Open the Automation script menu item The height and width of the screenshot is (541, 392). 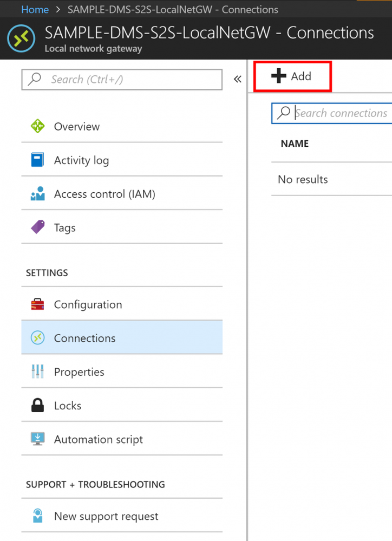[122, 439]
